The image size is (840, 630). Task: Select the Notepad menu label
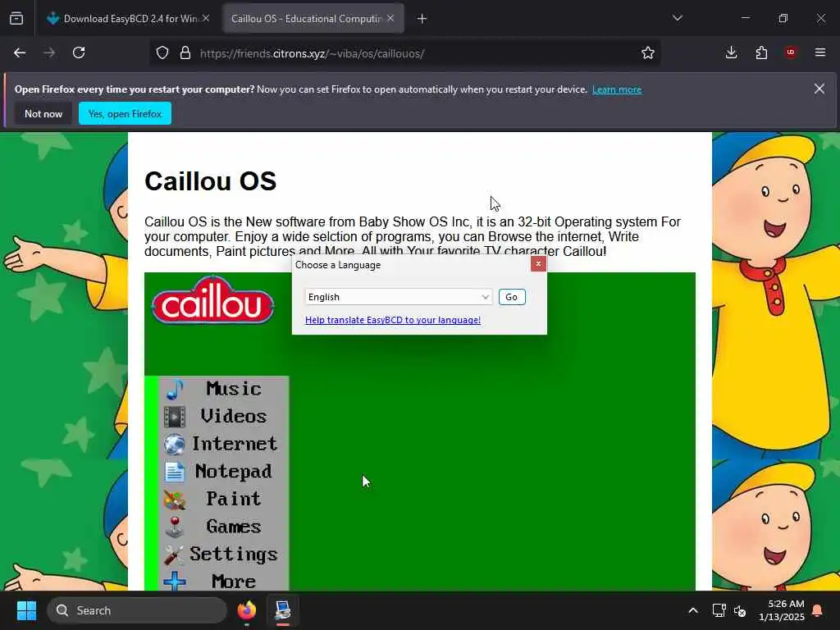(234, 472)
